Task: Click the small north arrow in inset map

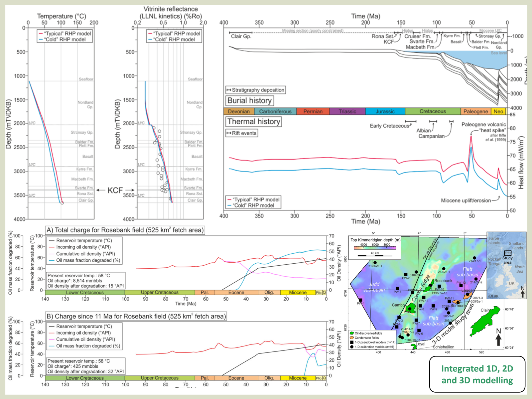Action: pyautogui.click(x=522, y=292)
